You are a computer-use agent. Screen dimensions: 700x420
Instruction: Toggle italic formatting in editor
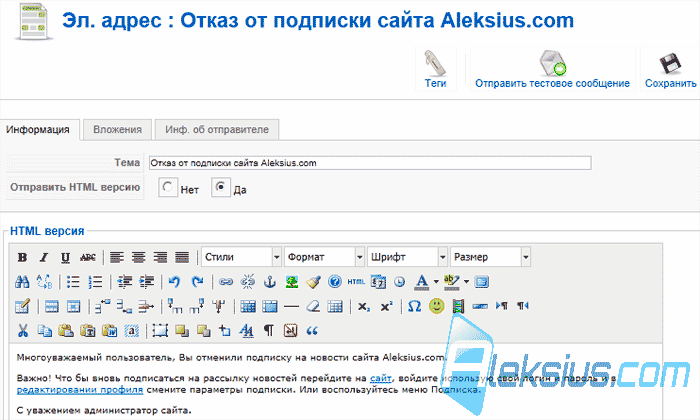point(44,258)
